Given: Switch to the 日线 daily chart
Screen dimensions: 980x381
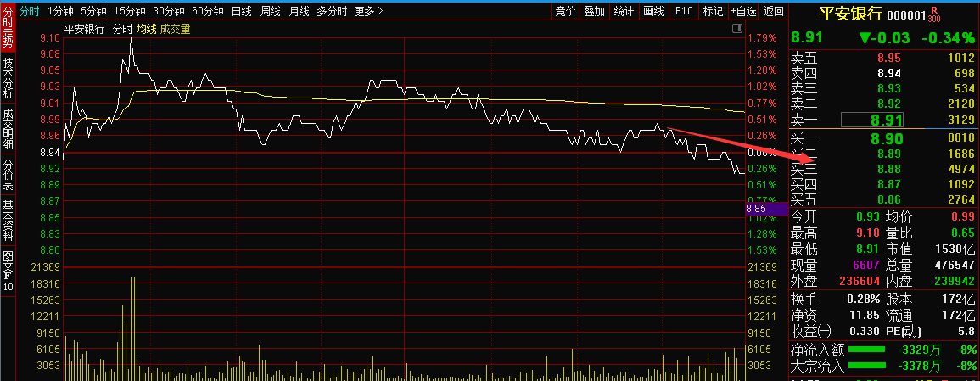Looking at the screenshot, I should (x=241, y=11).
